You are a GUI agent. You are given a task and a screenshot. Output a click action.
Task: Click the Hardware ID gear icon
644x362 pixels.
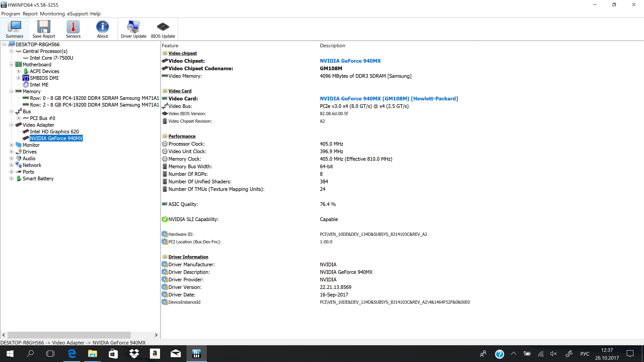click(165, 234)
